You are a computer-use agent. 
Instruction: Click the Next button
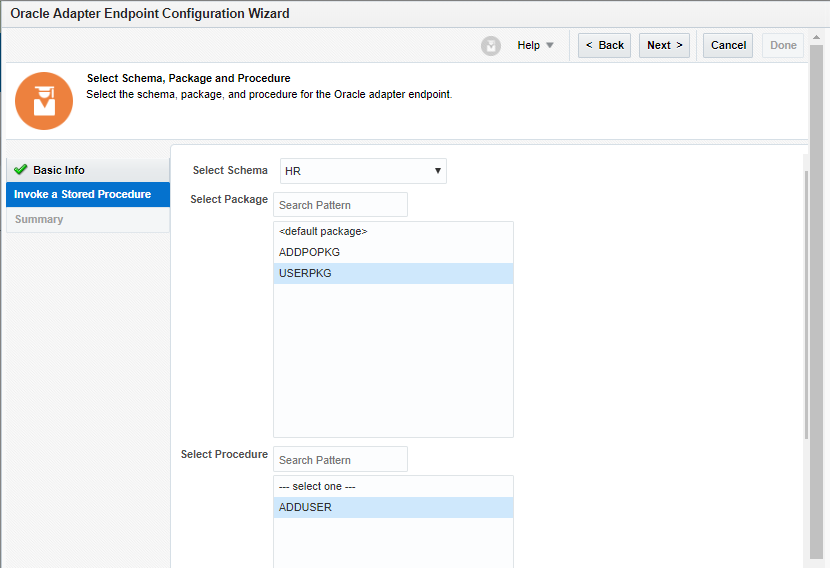click(664, 46)
